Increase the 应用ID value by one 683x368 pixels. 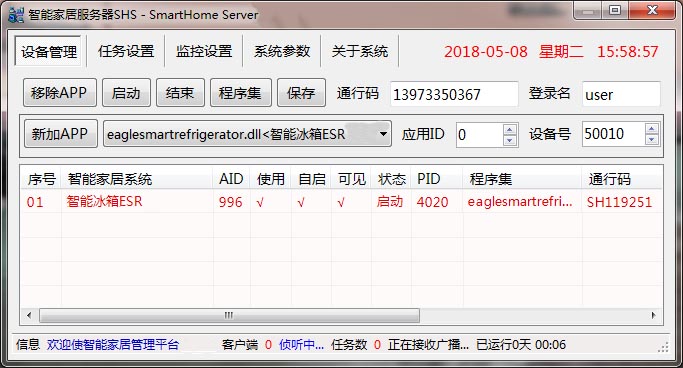coord(510,129)
